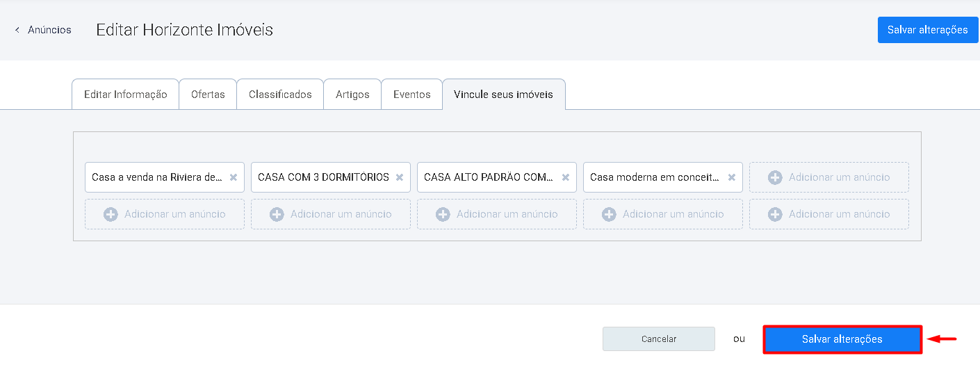Select the Artigos tab
This screenshot has height=374, width=980.
pos(352,95)
